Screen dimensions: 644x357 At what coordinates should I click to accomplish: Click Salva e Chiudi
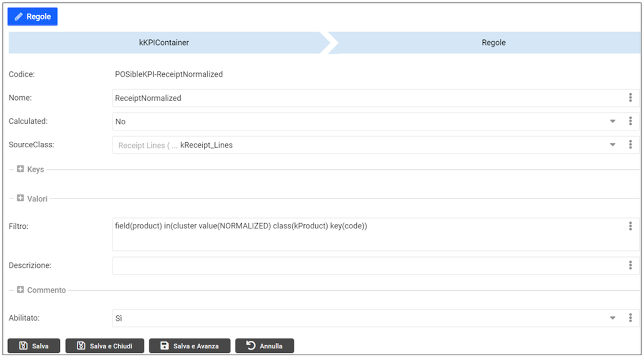[x=105, y=346]
